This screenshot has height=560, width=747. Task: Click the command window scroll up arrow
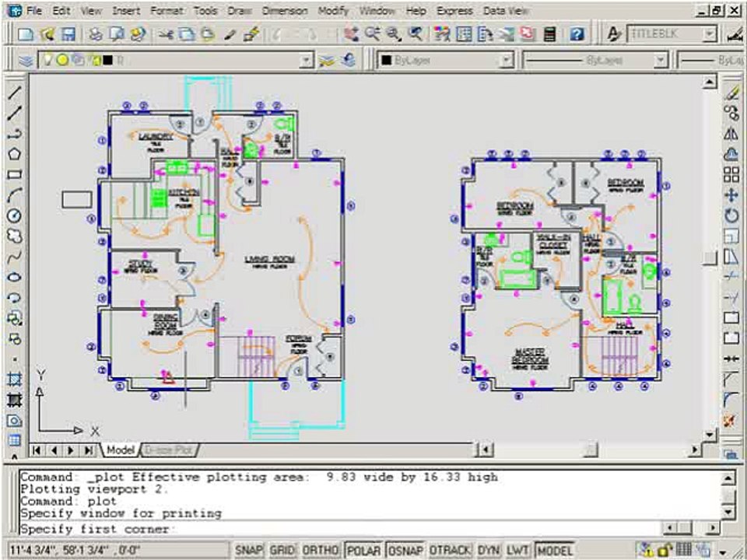coord(728,478)
